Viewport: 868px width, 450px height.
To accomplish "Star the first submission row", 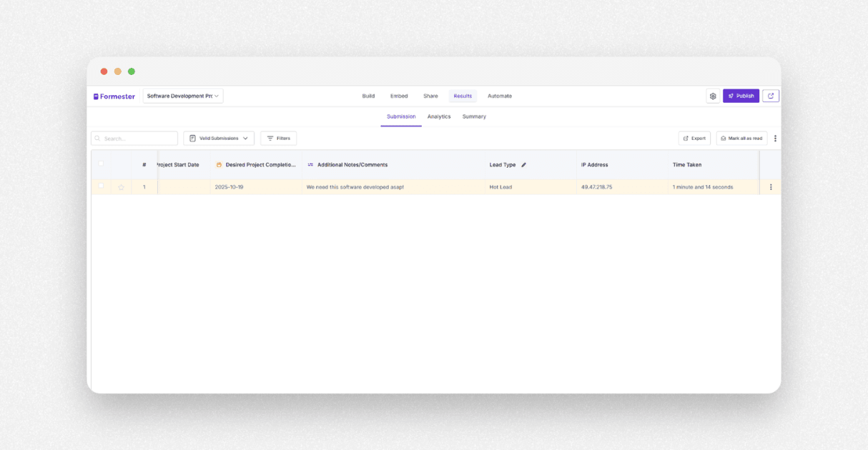I will click(x=121, y=187).
